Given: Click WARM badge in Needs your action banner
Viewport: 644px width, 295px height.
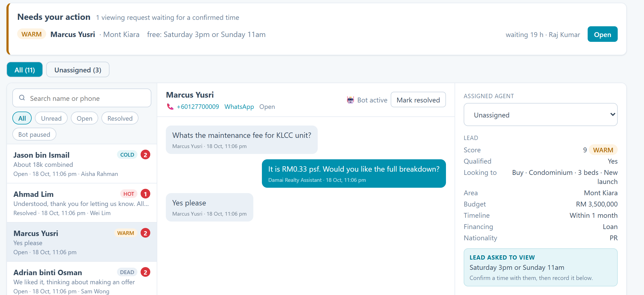Looking at the screenshot, I should click(32, 34).
